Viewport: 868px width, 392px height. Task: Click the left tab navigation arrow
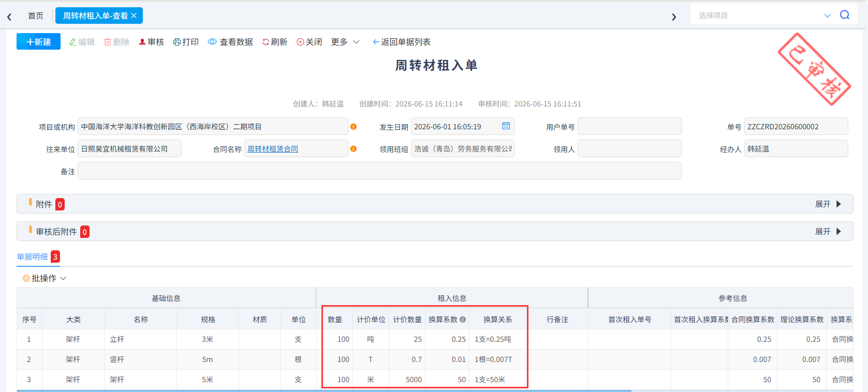[9, 17]
